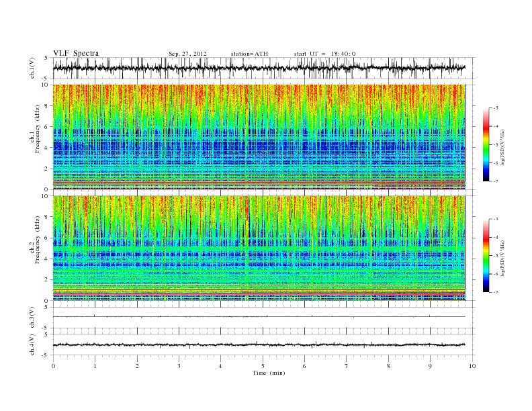Click time axis tick label "5"
The width and height of the screenshot is (532, 411).
click(263, 366)
